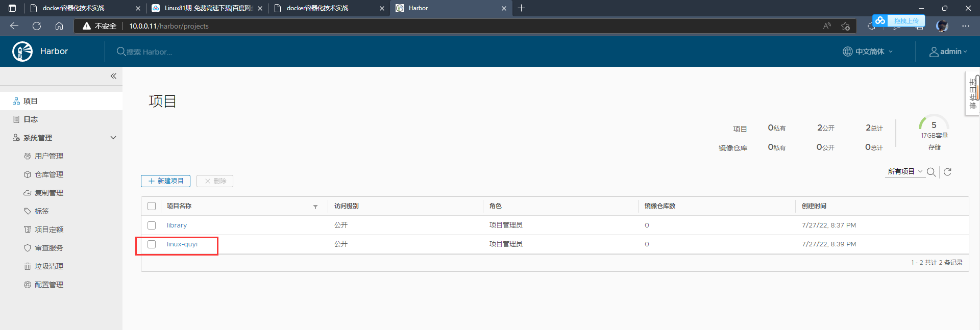The height and width of the screenshot is (330, 980).
Task: Click the 镜像仓库数 column header
Action: point(660,206)
